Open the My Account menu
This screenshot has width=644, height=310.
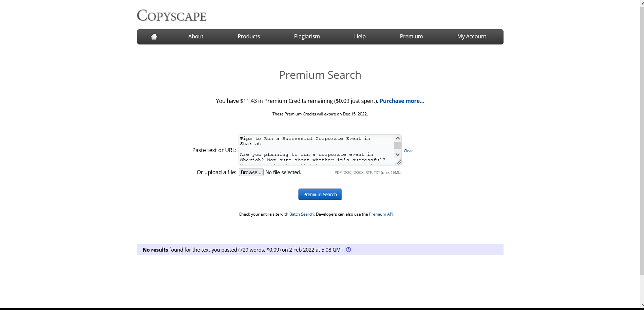click(472, 36)
